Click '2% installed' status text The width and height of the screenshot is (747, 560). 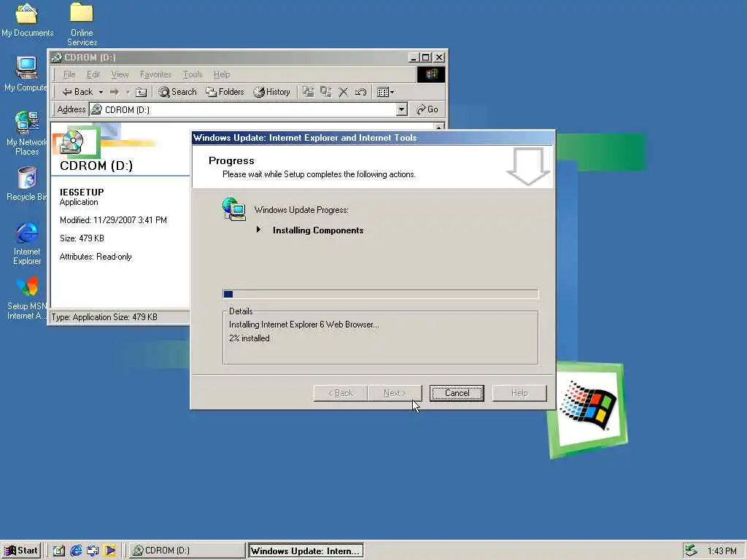[249, 338]
